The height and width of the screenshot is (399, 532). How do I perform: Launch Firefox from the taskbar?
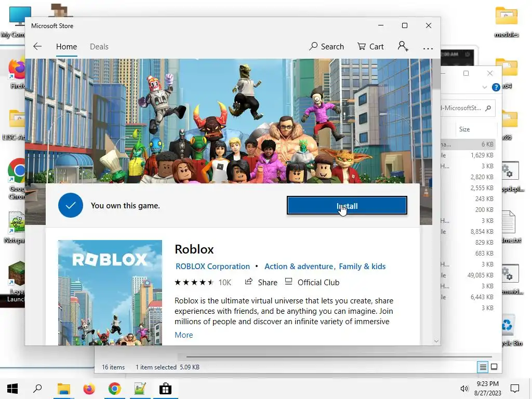(89, 389)
